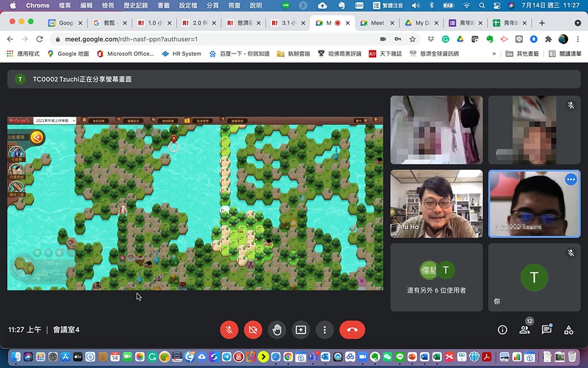
Task: Go back to the previous page
Action: pos(10,39)
